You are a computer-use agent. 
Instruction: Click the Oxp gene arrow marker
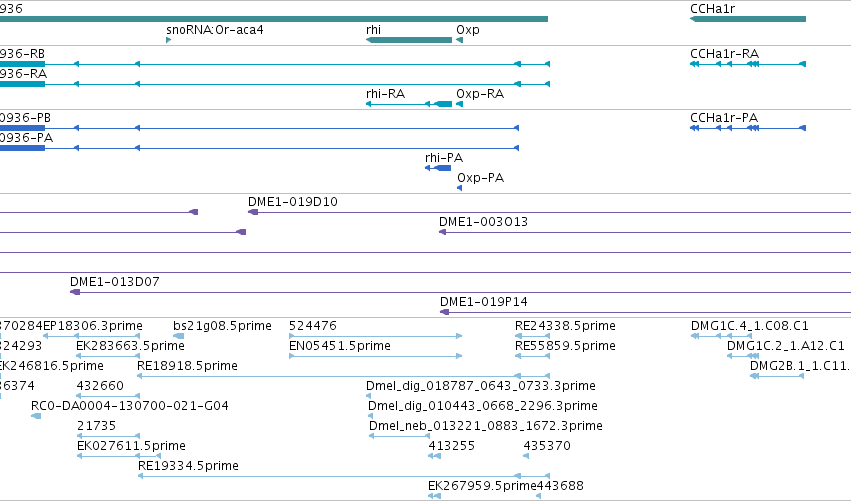(460, 40)
